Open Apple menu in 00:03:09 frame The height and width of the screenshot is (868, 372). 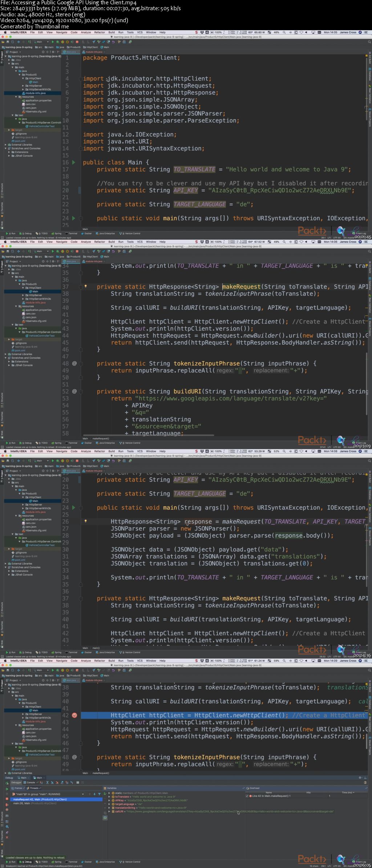coord(5,242)
